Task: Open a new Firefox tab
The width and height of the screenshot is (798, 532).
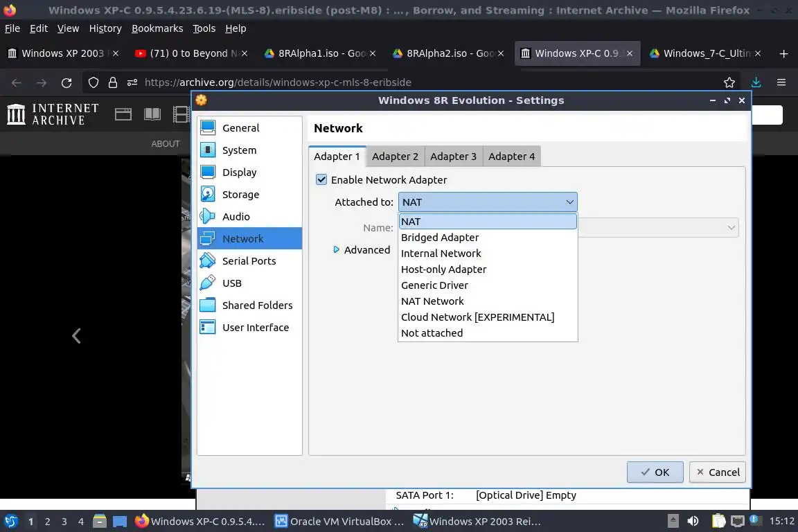Action: click(x=783, y=53)
